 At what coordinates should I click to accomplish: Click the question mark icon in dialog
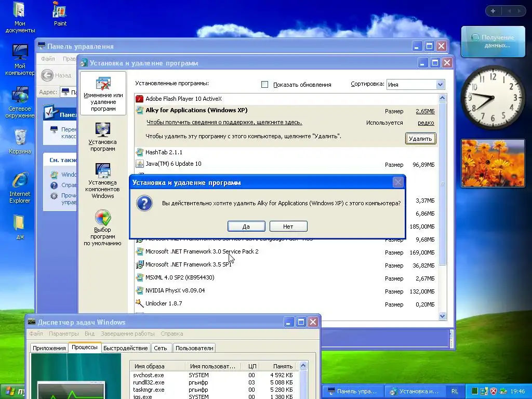coord(144,203)
